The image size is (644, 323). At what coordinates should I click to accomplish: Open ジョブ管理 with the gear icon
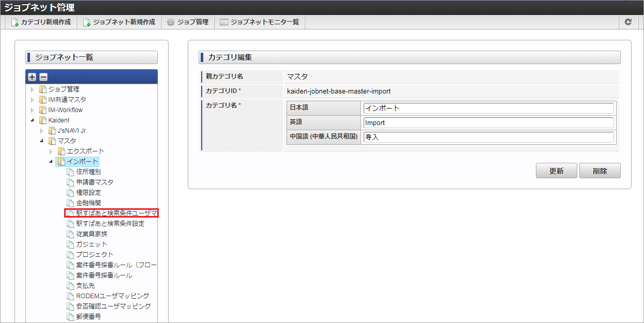point(187,22)
